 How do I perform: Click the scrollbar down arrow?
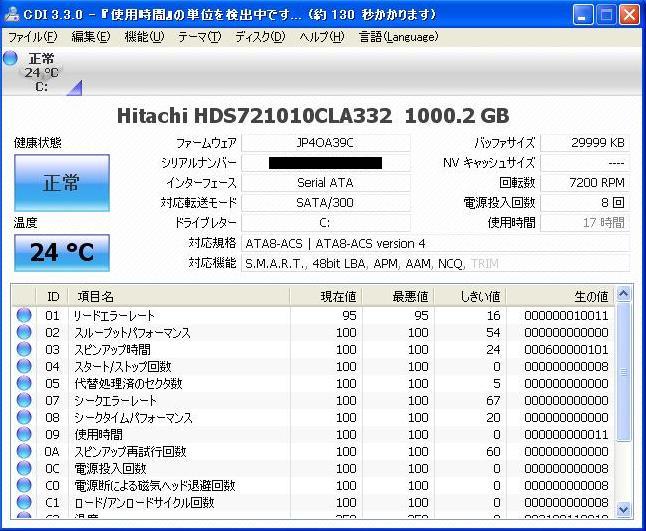point(623,509)
